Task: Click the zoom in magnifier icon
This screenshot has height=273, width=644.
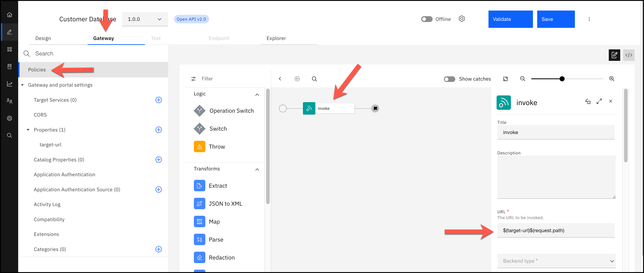Action: pyautogui.click(x=611, y=79)
